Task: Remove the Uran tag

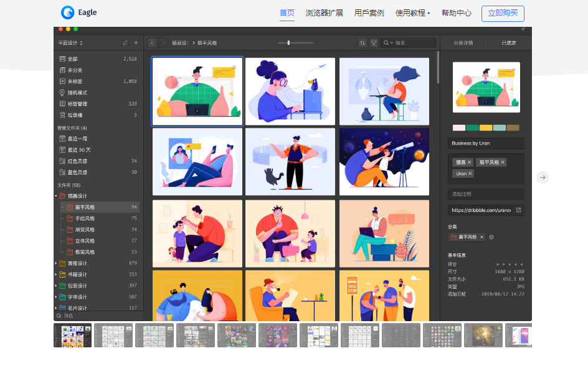Action: [x=469, y=174]
